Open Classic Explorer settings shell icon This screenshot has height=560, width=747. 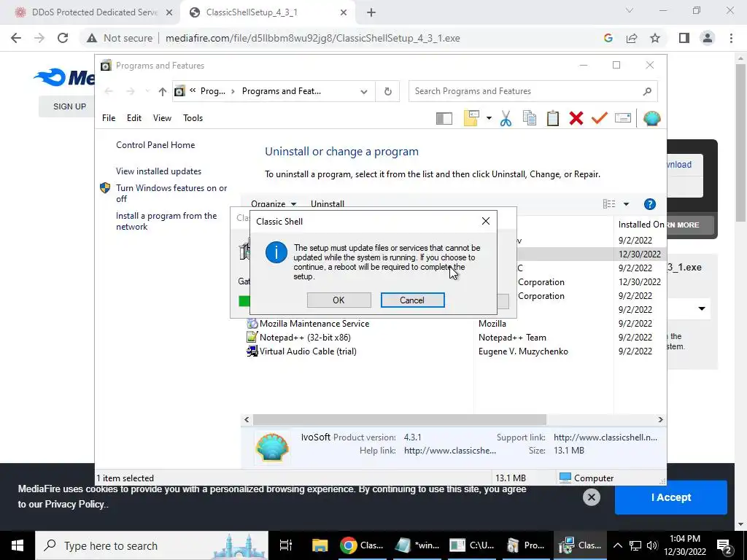(651, 118)
